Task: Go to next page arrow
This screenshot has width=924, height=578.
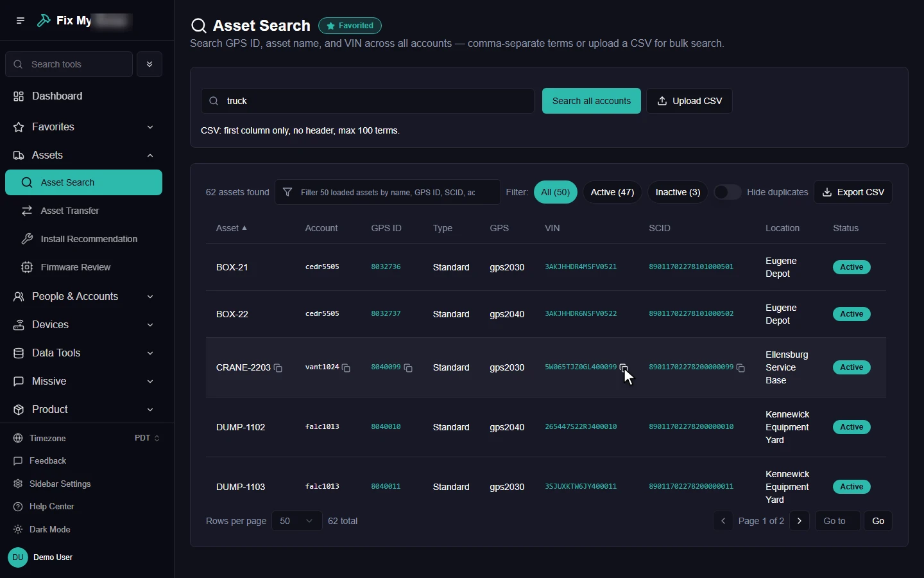Action: (x=800, y=521)
